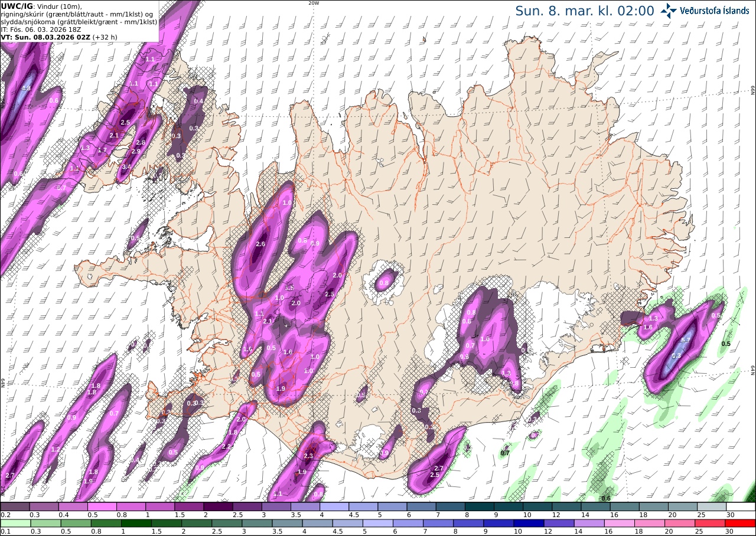Pick the darkest purple swatch after 2, upper row
Viewport: 756px width, 536px height.
click(x=218, y=506)
